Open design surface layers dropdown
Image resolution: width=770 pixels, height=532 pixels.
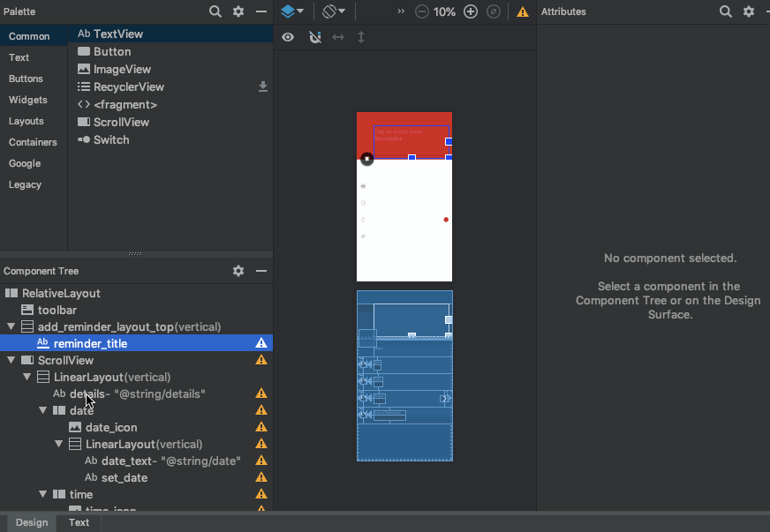tap(292, 11)
